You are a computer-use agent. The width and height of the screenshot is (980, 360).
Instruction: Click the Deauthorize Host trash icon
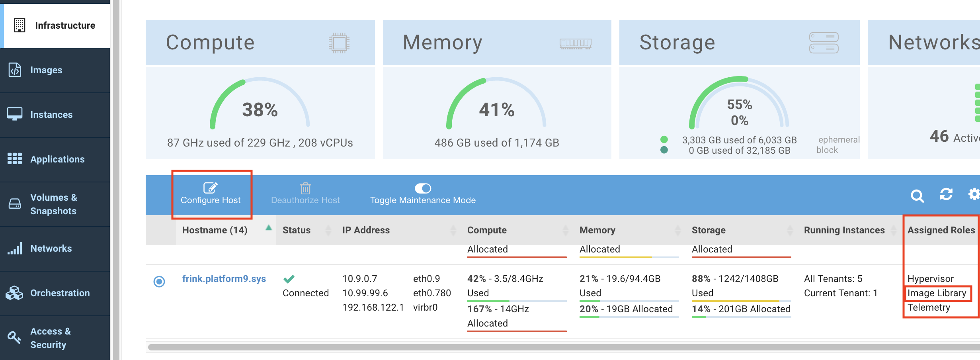pos(305,188)
